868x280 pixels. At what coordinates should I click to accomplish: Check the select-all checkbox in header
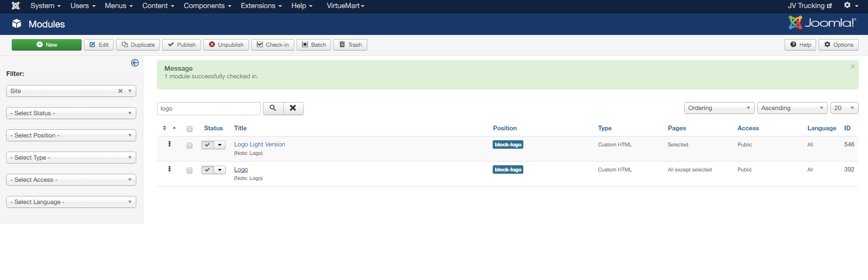click(x=190, y=129)
